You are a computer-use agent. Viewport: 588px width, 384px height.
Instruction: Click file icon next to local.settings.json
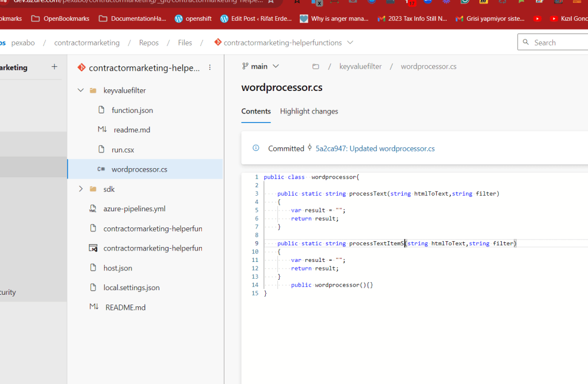pyautogui.click(x=93, y=287)
